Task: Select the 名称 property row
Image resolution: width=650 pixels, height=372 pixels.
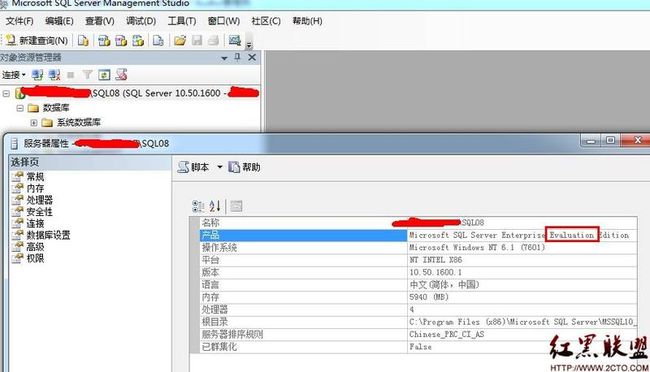Action: (x=418, y=223)
